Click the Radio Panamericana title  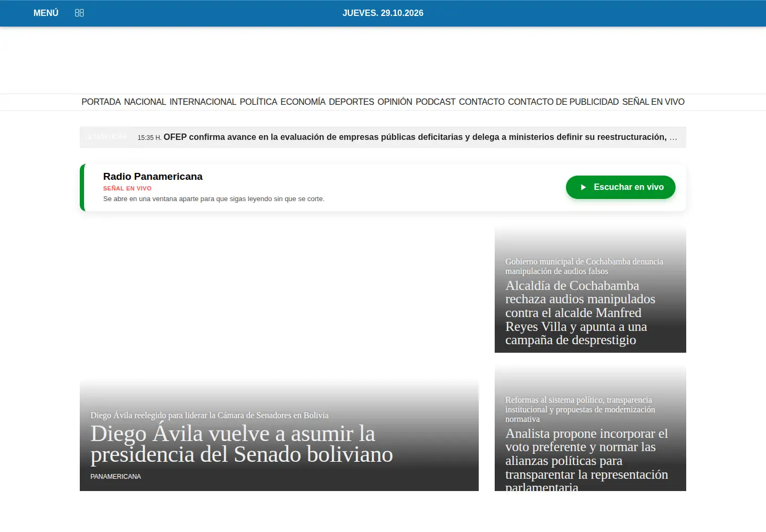pyautogui.click(x=153, y=177)
